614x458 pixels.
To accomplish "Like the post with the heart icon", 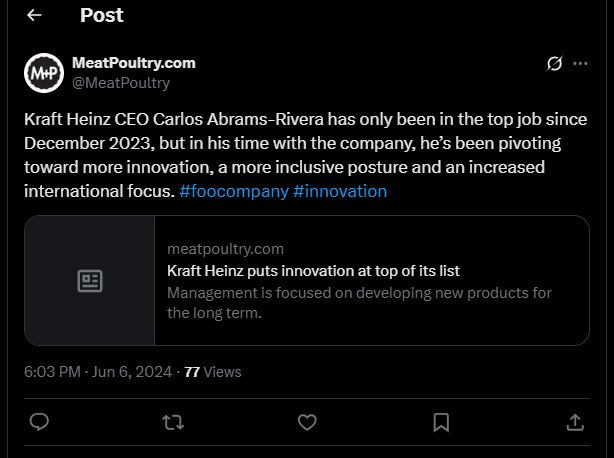I will coord(307,422).
